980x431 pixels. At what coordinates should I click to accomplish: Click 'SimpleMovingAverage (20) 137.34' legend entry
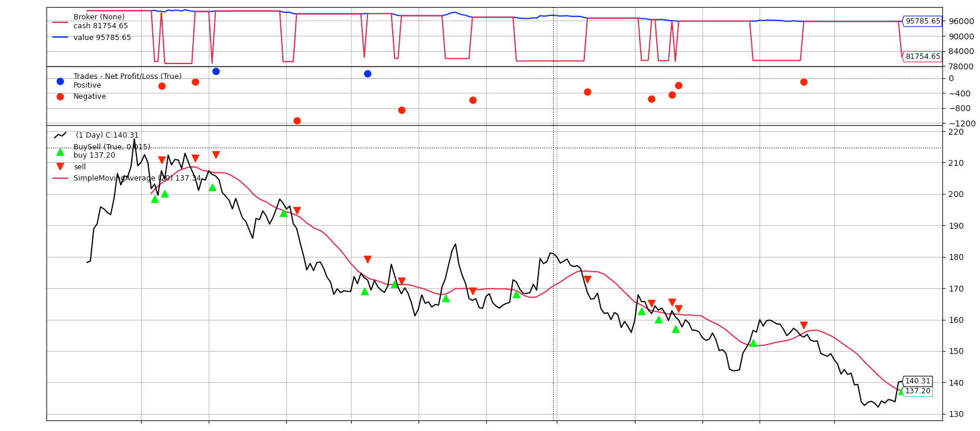[137, 178]
